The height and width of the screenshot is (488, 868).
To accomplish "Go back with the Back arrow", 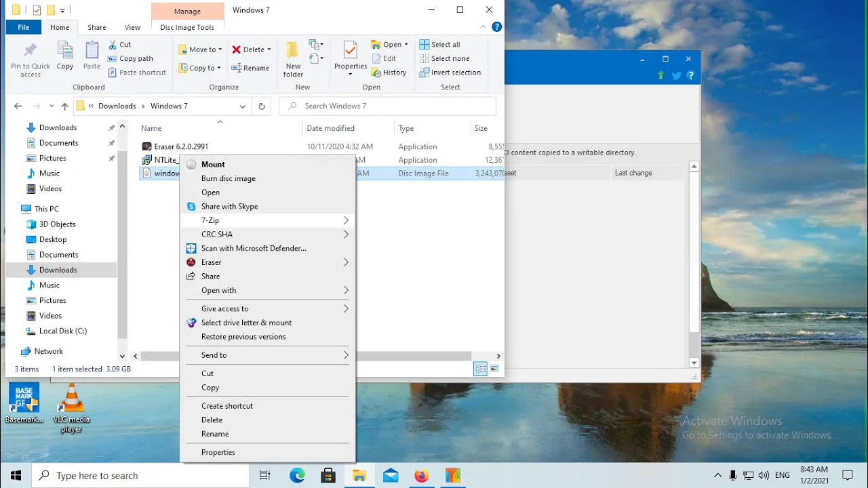I will click(x=18, y=106).
